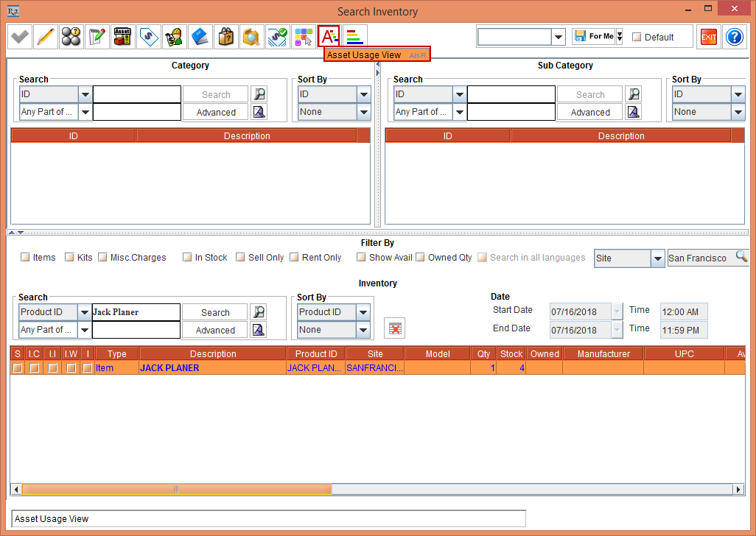Click the price tag dollar icon

point(149,36)
